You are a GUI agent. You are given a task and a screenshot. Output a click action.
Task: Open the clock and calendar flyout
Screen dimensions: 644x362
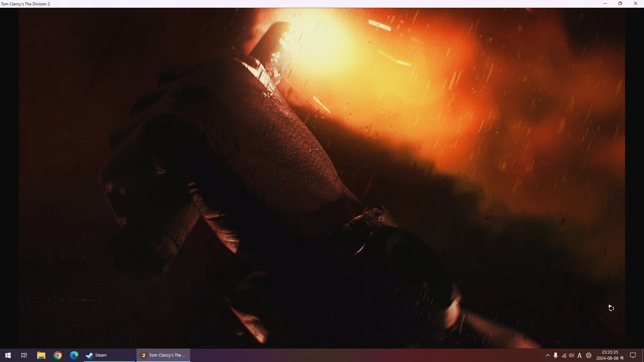(610, 355)
